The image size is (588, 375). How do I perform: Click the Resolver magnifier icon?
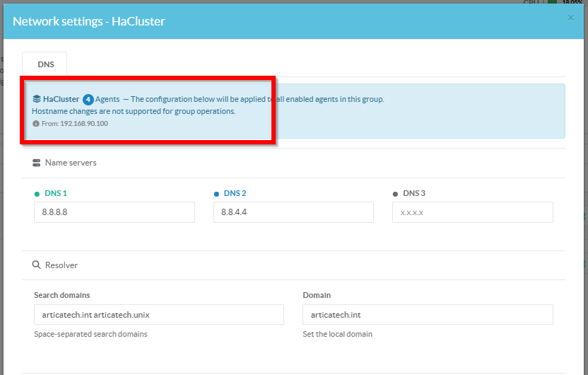[x=37, y=265]
